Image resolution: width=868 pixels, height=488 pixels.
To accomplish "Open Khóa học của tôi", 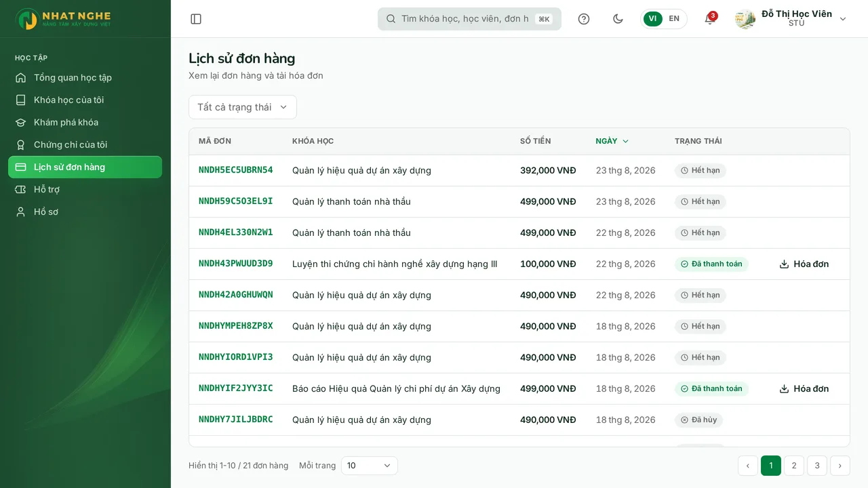I will pos(85,100).
